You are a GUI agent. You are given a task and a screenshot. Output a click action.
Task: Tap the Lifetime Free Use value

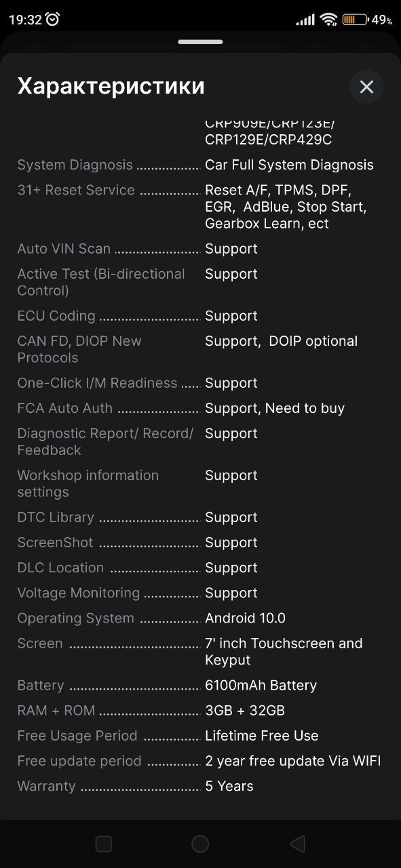[261, 736]
